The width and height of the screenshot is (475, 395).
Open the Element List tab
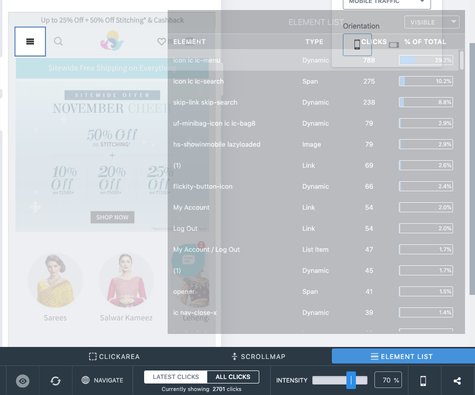pyautogui.click(x=403, y=356)
